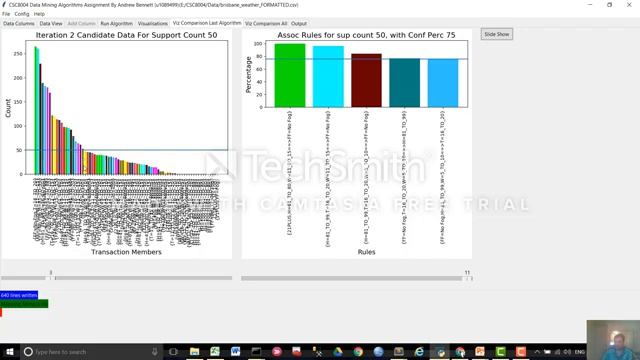Click the 'Transaction Members' axis label
640x360 pixels.
127,252
